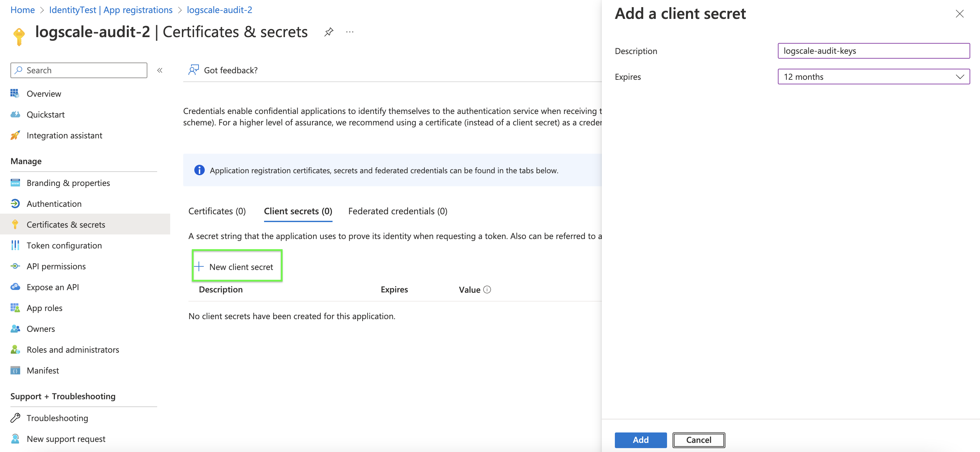
Task: Switch to the Certificates (0) tab
Action: 217,211
